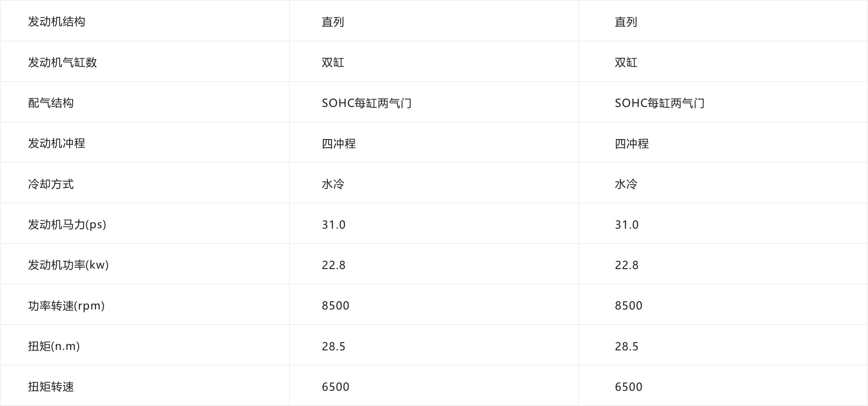The width and height of the screenshot is (868, 406).
Task: Click the 扭矩(n.m) row label
Action: coord(54,346)
